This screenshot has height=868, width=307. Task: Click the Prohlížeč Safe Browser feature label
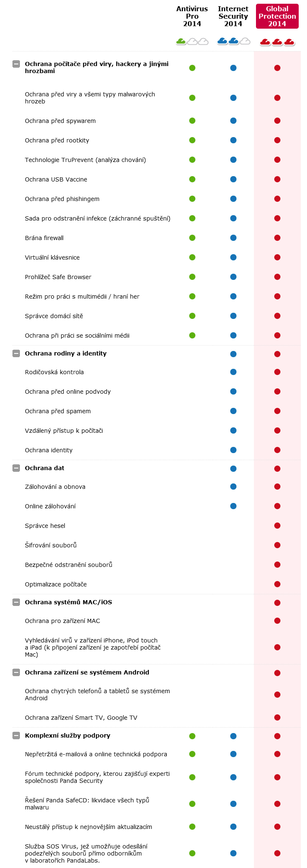tap(58, 277)
